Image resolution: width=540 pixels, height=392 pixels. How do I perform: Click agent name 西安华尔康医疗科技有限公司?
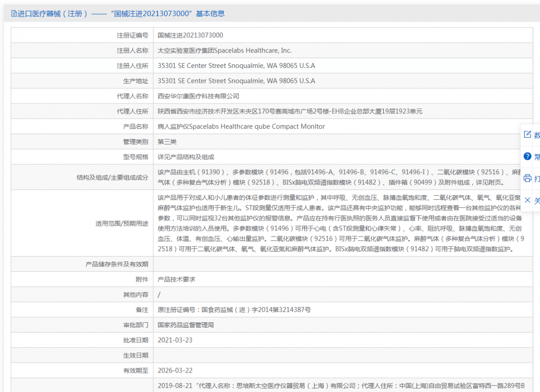pos(198,96)
